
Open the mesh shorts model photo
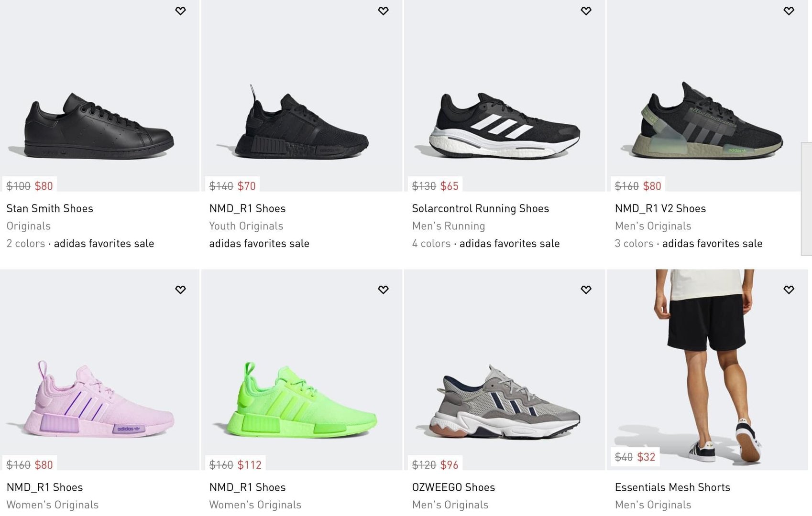pos(707,363)
